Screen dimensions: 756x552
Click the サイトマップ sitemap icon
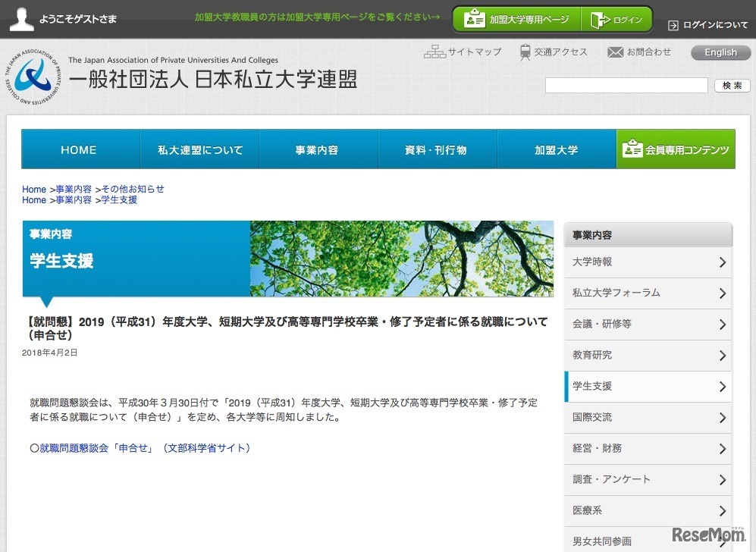(436, 52)
